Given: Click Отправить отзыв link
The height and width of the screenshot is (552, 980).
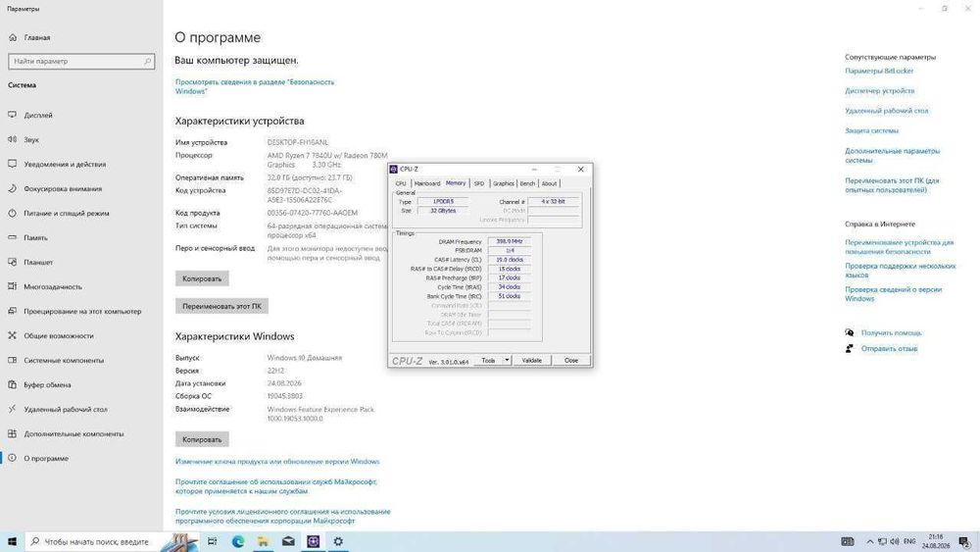Looking at the screenshot, I should point(889,348).
